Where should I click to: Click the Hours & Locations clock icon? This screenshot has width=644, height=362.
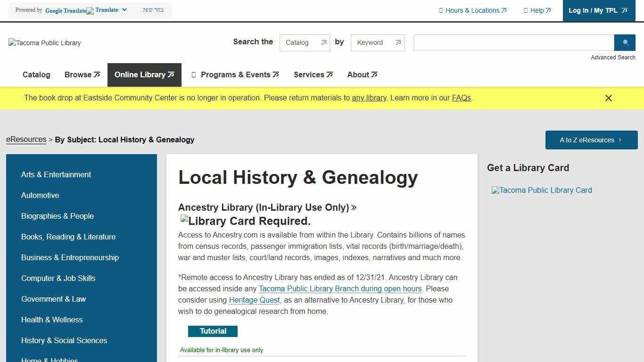(441, 10)
